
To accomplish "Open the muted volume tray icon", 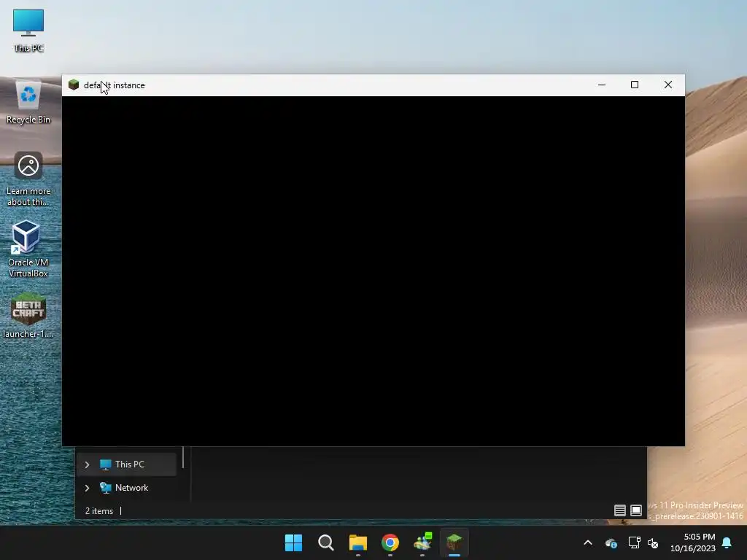I will 653,542.
